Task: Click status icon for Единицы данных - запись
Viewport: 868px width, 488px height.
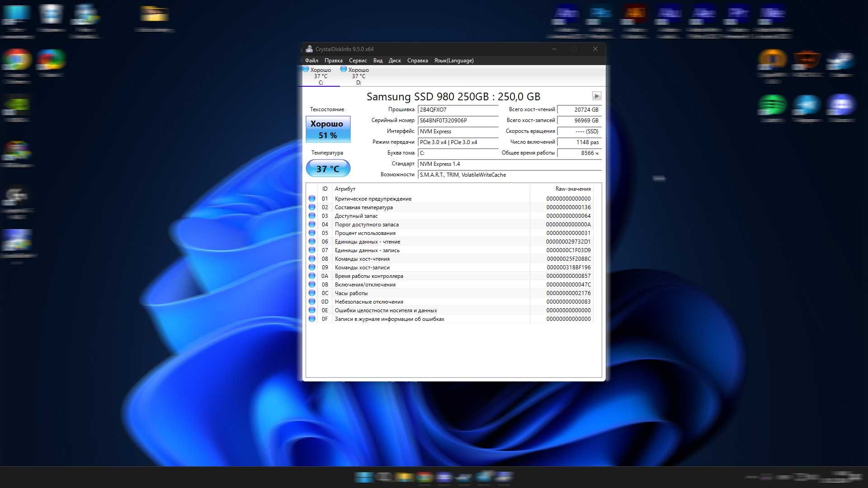Action: (x=312, y=250)
